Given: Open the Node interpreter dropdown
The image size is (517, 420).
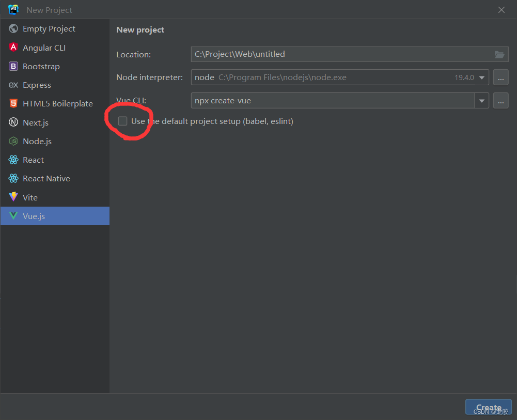Looking at the screenshot, I should [482, 77].
